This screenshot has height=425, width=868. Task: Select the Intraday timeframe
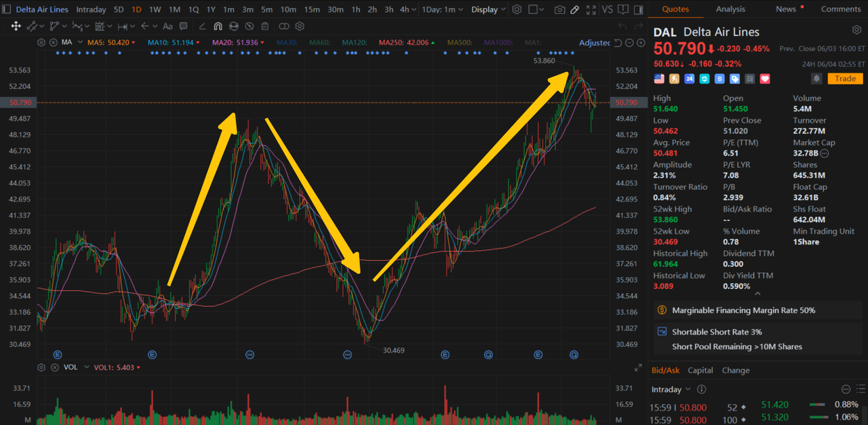91,10
